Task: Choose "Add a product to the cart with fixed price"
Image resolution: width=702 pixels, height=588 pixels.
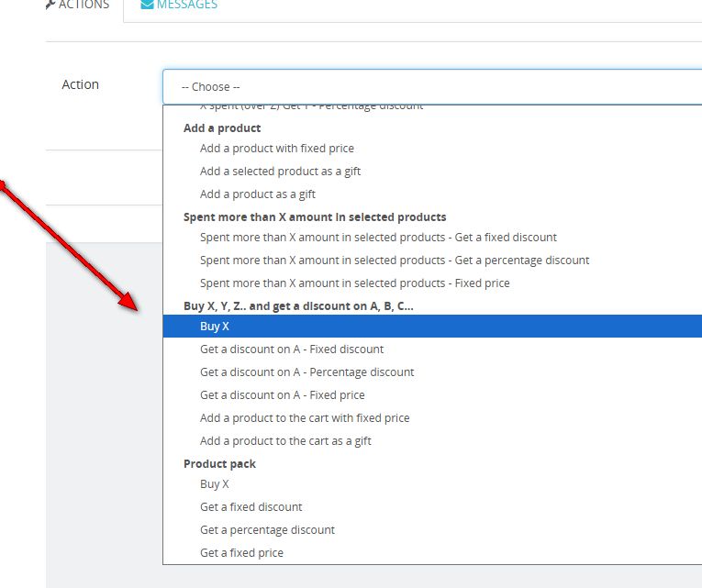Action: click(x=305, y=418)
